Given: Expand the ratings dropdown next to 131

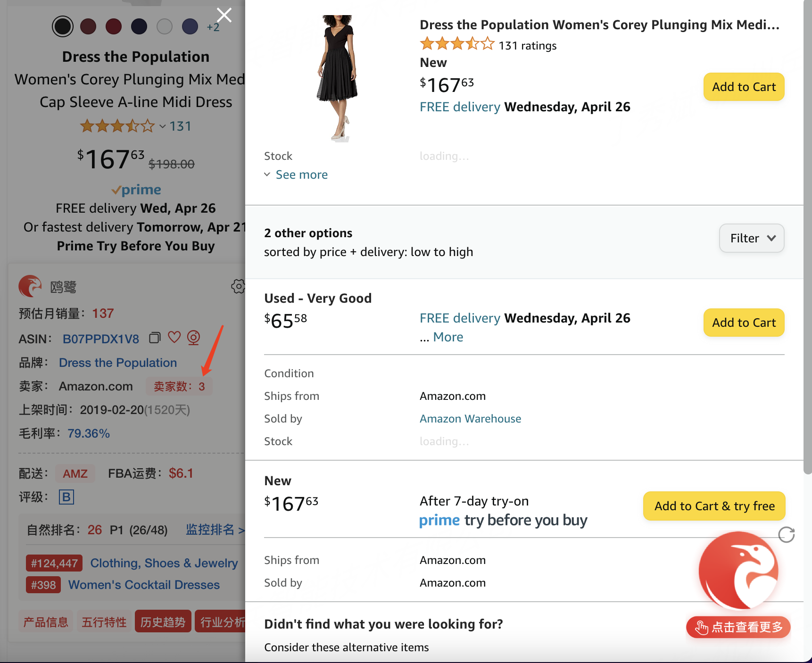Looking at the screenshot, I should coord(162,126).
